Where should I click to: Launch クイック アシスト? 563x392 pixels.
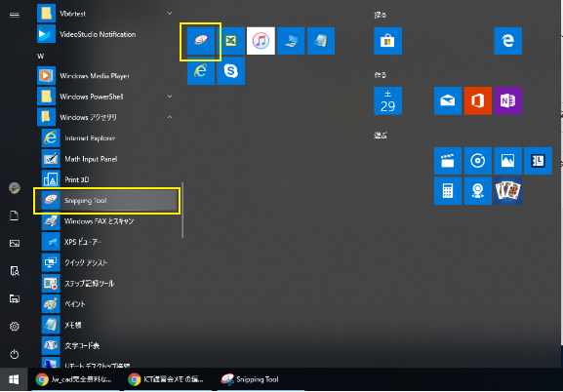tap(109, 262)
